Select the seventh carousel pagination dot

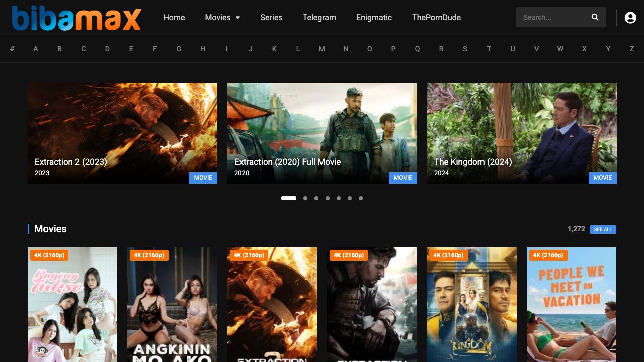coord(361,198)
